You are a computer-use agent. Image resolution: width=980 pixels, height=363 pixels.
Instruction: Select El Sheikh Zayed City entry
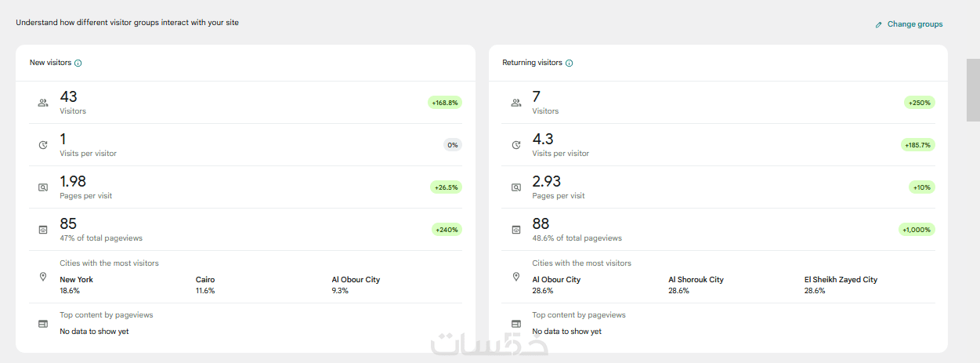click(x=841, y=279)
